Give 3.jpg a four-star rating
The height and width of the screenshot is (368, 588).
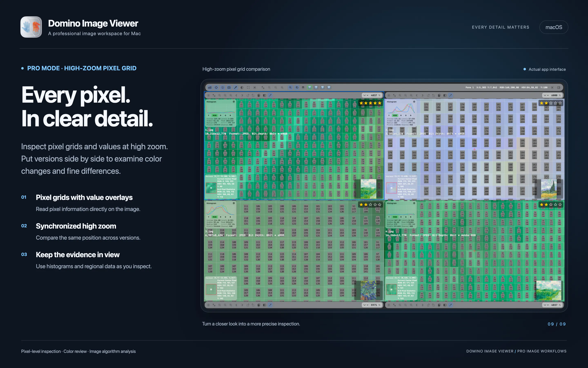[x=375, y=205]
